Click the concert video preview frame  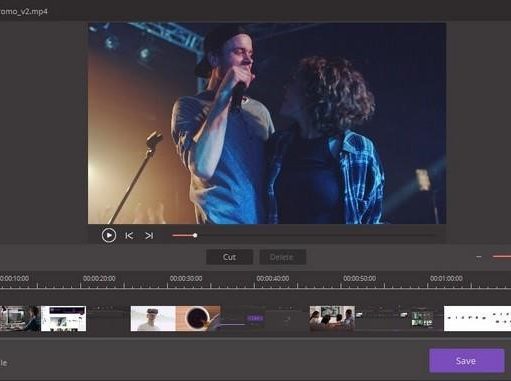point(267,123)
